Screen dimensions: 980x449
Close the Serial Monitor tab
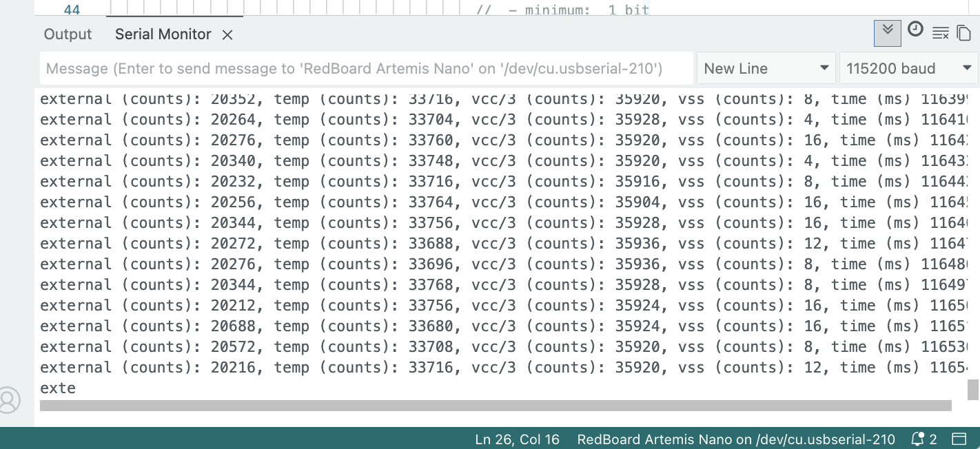pyautogui.click(x=227, y=34)
